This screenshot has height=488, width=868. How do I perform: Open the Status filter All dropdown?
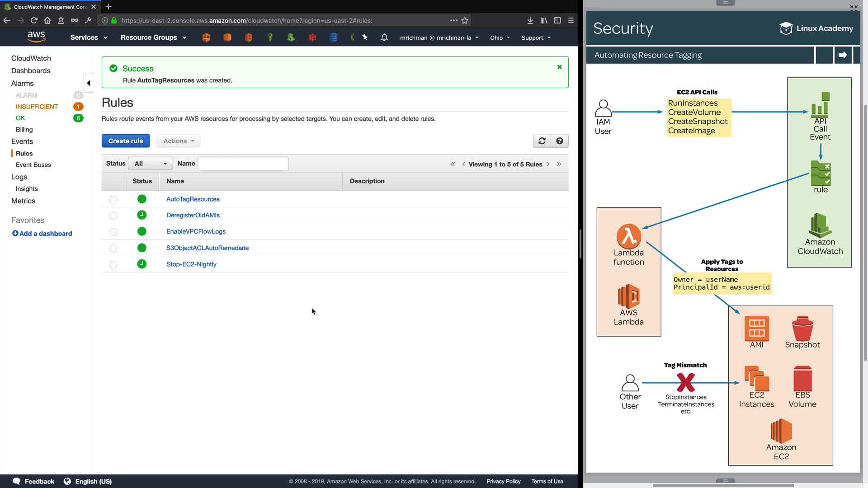pyautogui.click(x=150, y=164)
